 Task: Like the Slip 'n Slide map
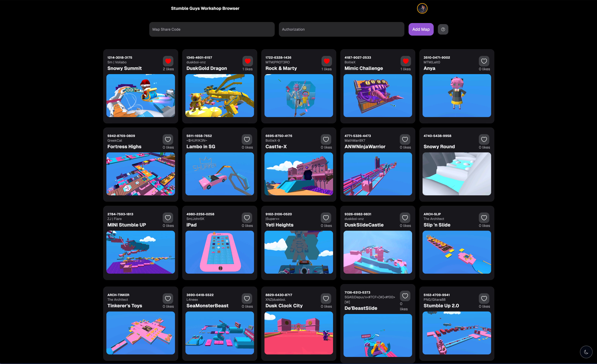[484, 218]
